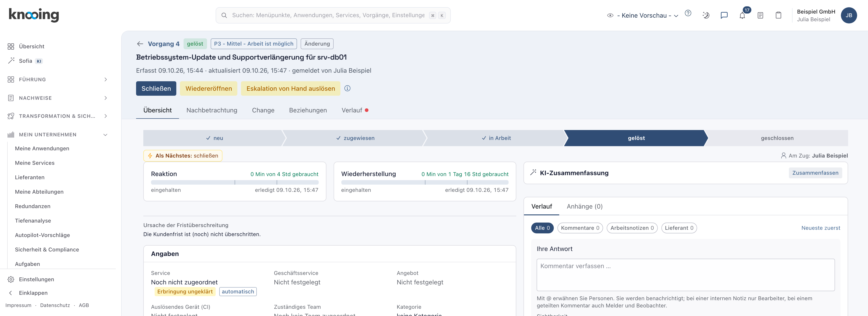Expand the NACHWEISE menu section
The image size is (868, 316).
57,98
